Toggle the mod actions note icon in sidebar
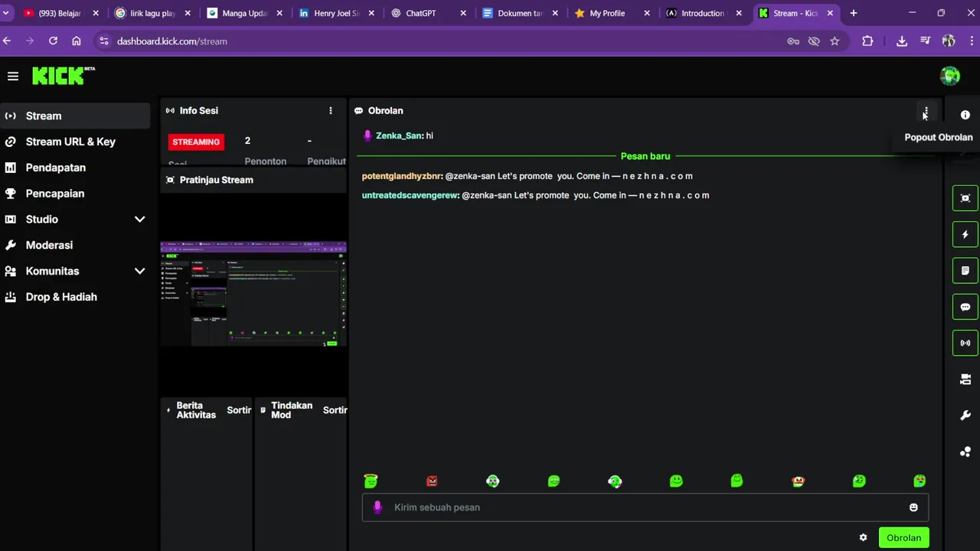The width and height of the screenshot is (980, 551). [965, 271]
